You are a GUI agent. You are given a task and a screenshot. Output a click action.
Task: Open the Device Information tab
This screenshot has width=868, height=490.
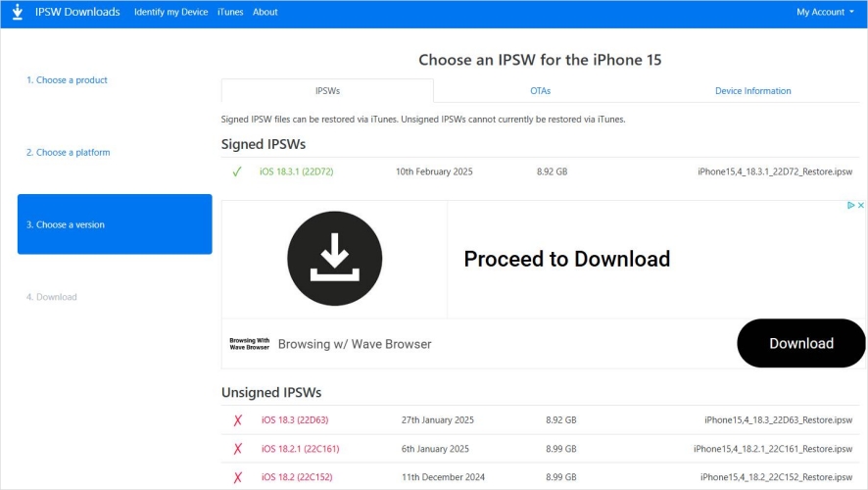click(x=752, y=91)
